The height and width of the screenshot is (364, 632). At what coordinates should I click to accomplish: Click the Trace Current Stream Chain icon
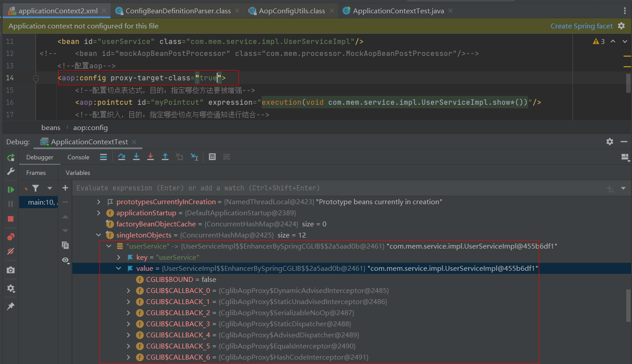coord(227,157)
